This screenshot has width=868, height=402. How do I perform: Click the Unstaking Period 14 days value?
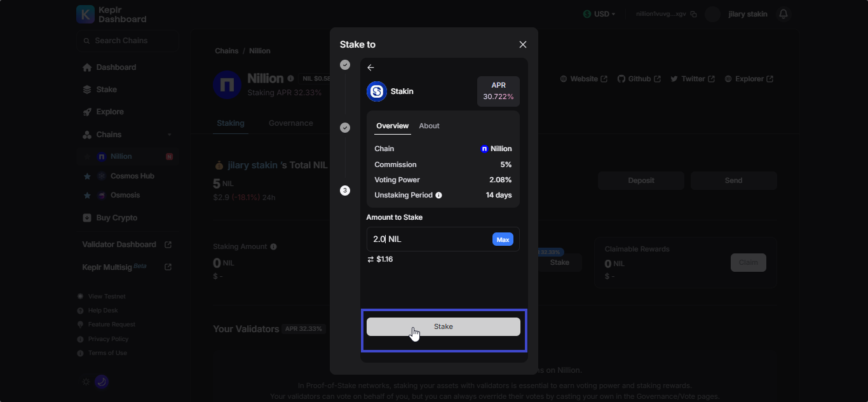click(499, 195)
